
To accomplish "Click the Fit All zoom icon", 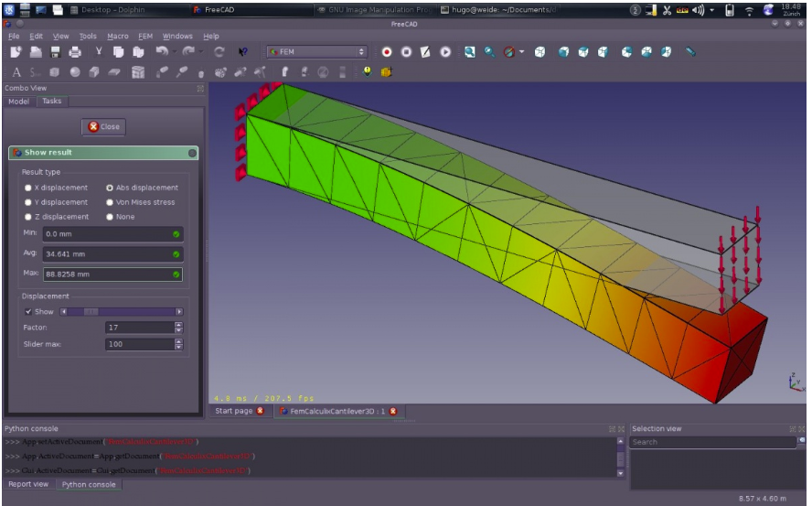I will (469, 53).
